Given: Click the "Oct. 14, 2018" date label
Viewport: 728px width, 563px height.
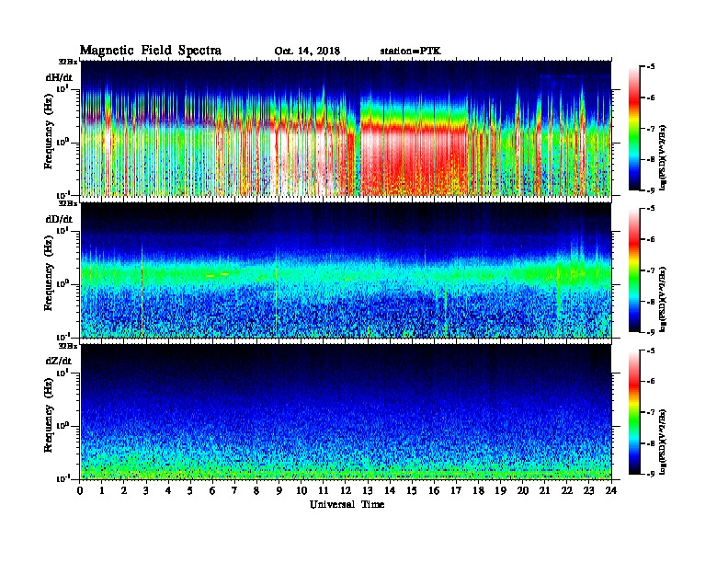Looking at the screenshot, I should tap(307, 52).
